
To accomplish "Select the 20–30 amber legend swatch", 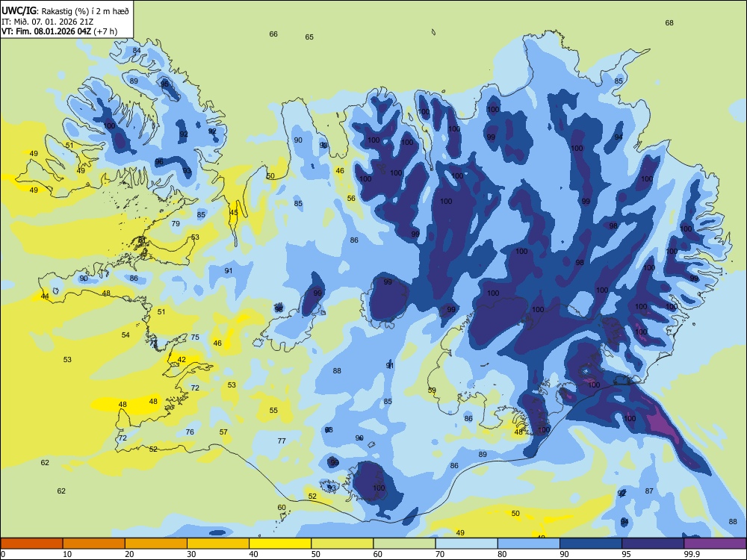I will click(x=156, y=544).
